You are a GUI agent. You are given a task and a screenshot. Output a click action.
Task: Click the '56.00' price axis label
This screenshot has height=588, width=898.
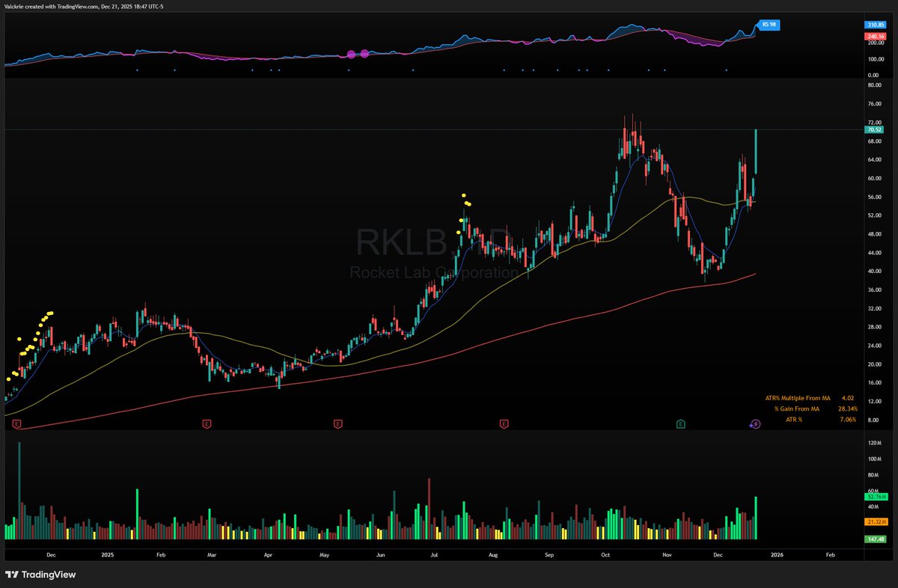(875, 197)
